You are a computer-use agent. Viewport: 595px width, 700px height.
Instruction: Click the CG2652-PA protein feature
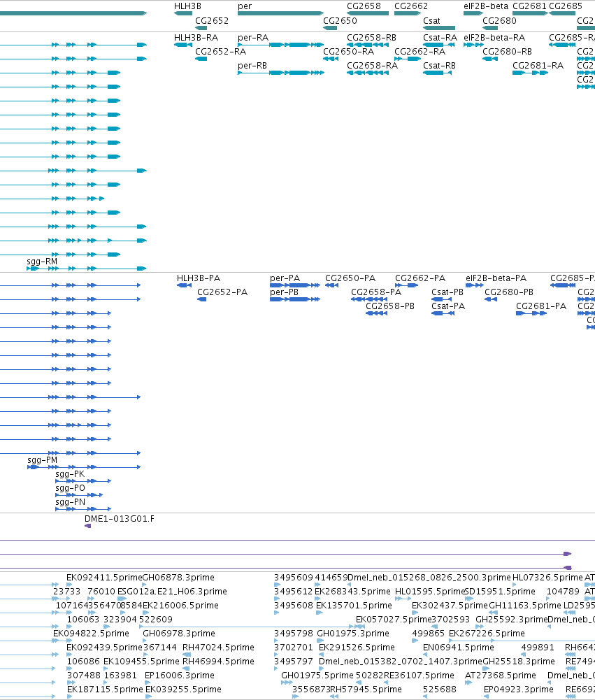click(202, 299)
